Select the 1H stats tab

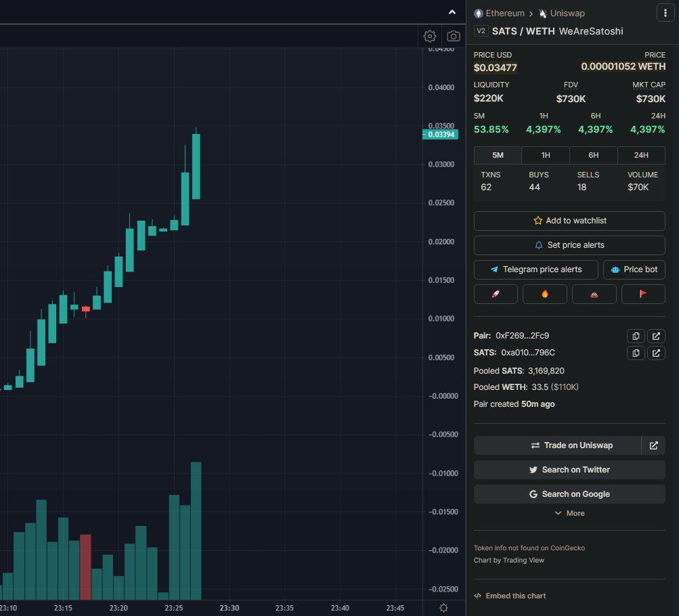[546, 155]
